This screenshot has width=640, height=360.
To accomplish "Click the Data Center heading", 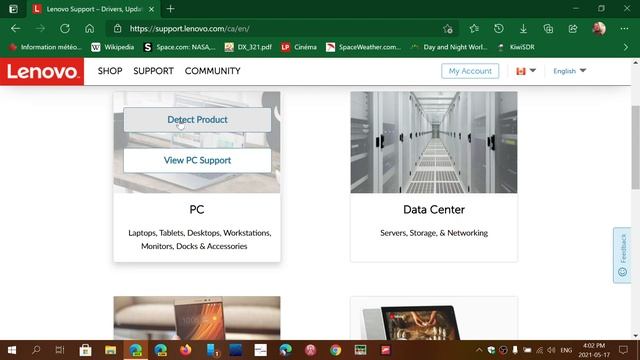I will [434, 209].
